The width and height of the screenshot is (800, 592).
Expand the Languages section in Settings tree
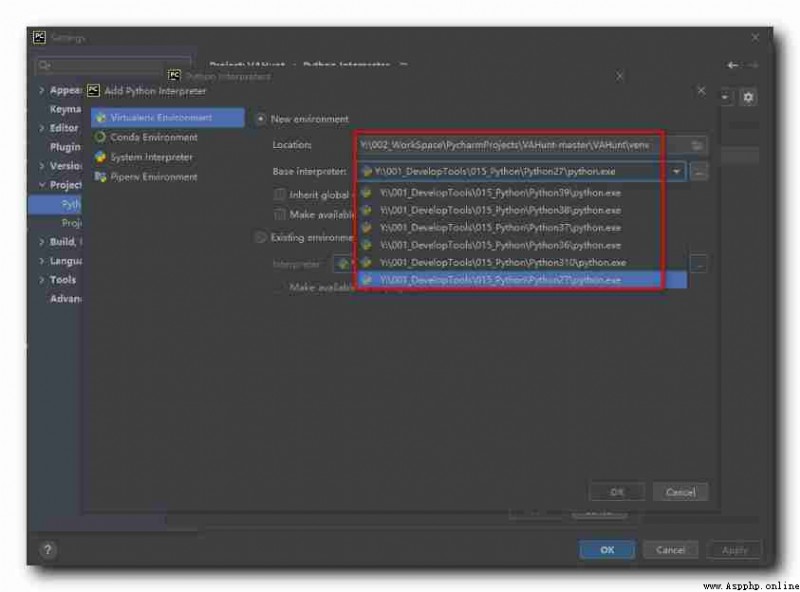point(42,261)
